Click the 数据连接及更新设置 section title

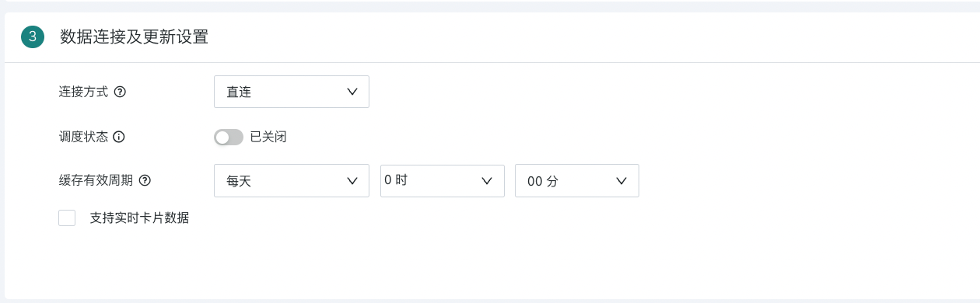134,37
